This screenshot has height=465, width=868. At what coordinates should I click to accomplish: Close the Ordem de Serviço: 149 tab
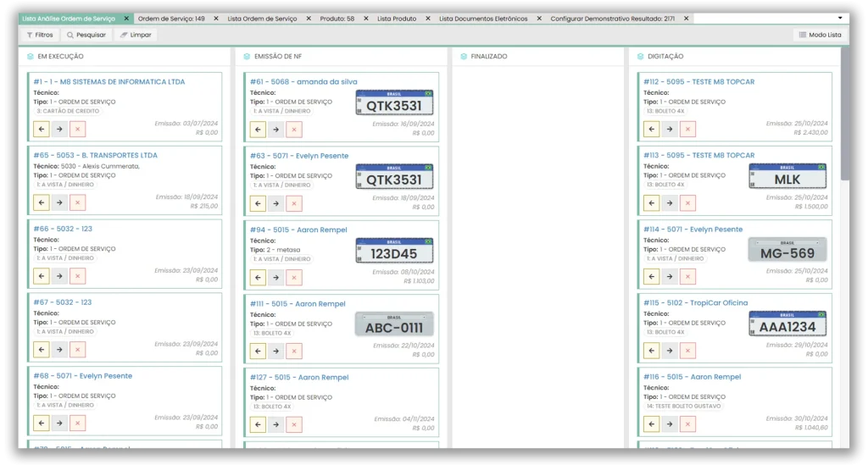(x=215, y=19)
